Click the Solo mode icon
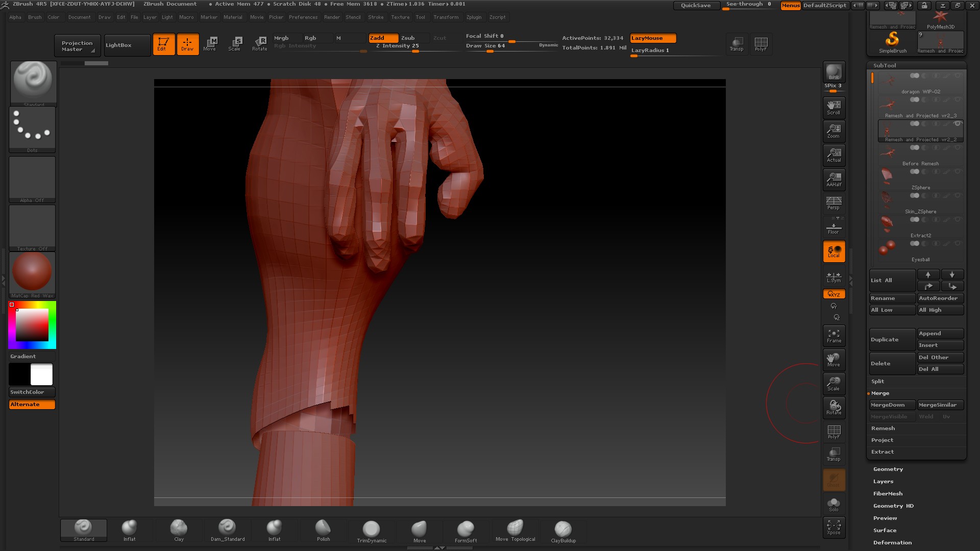 (834, 505)
